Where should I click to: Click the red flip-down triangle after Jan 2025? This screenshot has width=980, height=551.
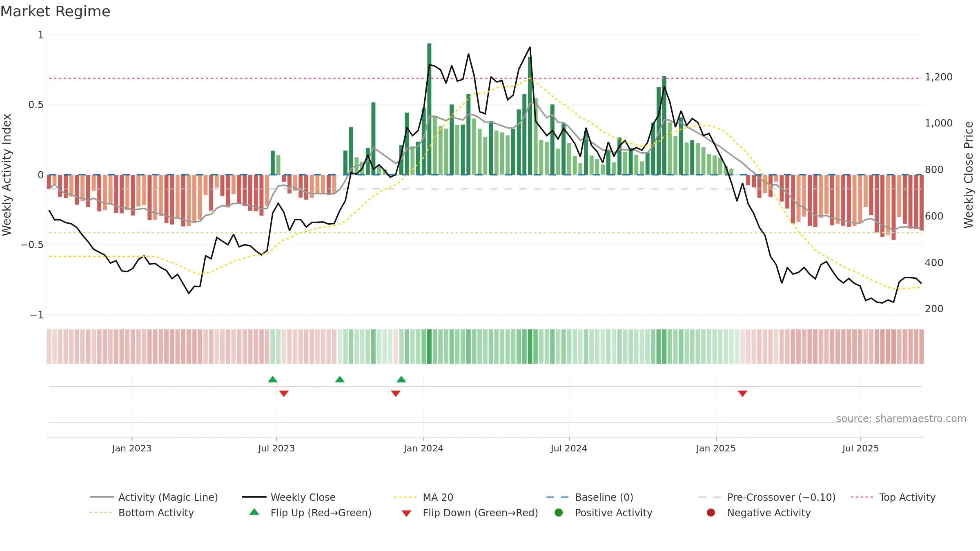(743, 393)
